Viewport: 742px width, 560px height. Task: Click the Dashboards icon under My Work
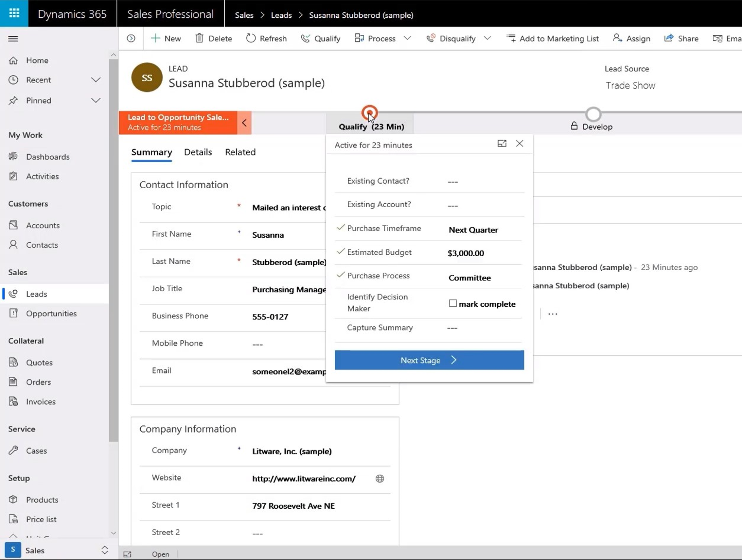point(13,157)
